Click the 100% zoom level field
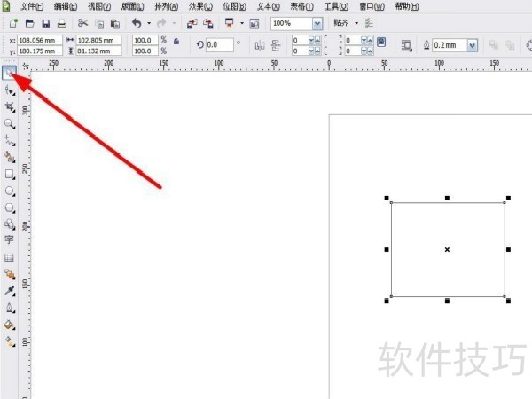532x399 pixels. click(292, 23)
